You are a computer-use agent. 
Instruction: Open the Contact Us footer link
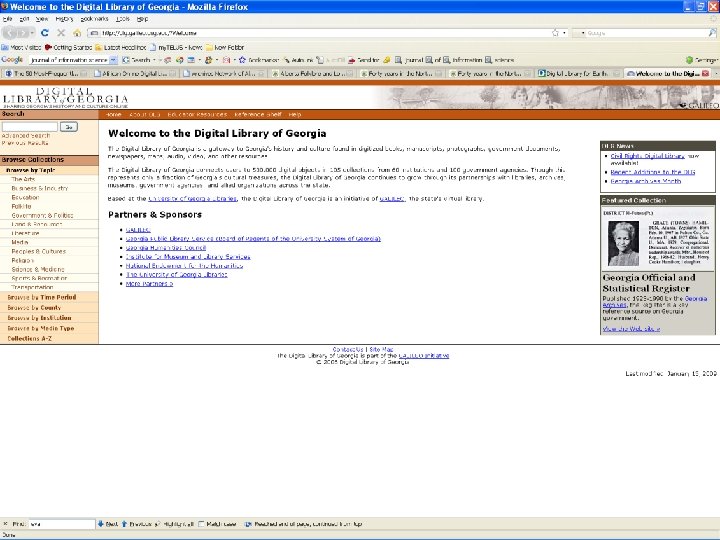[x=348, y=349]
